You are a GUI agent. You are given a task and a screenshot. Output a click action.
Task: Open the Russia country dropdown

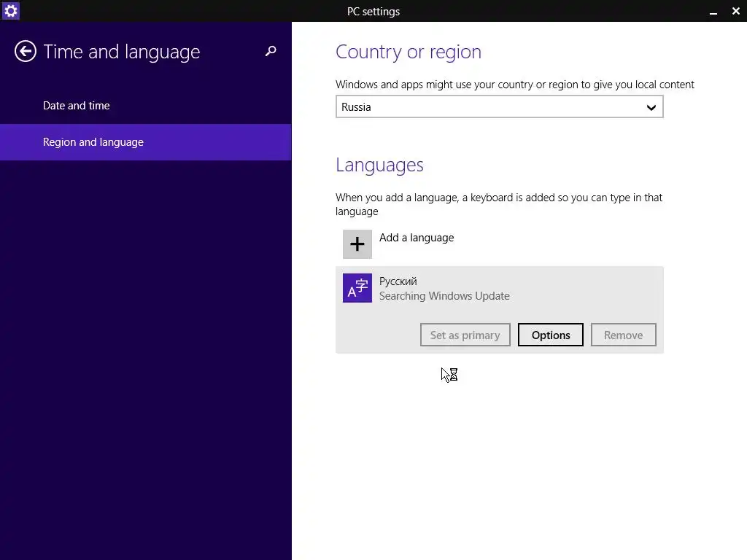pos(499,106)
